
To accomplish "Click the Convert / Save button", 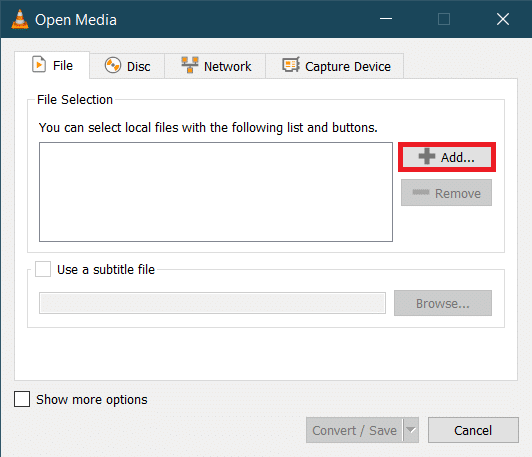I will point(354,430).
